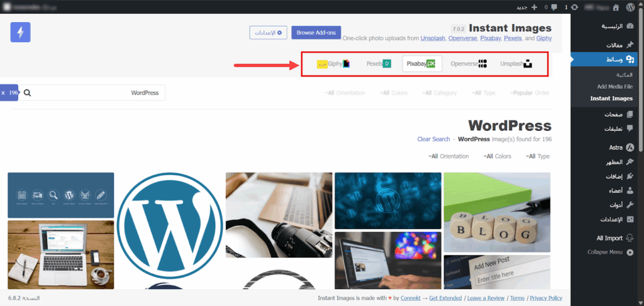Switch to the Pixabay provider tab
644x306 pixels.
(422, 64)
